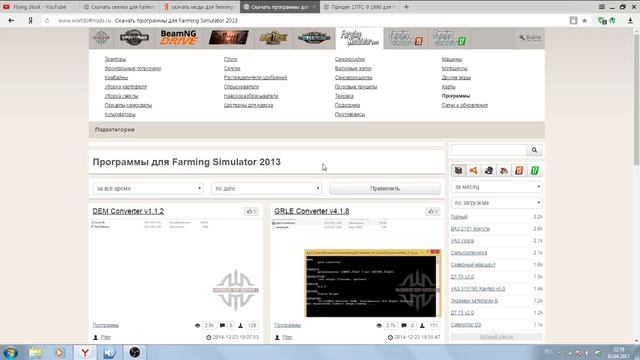Click the sidebar search magnifier button
This screenshot has width=640, height=360.
click(534, 150)
